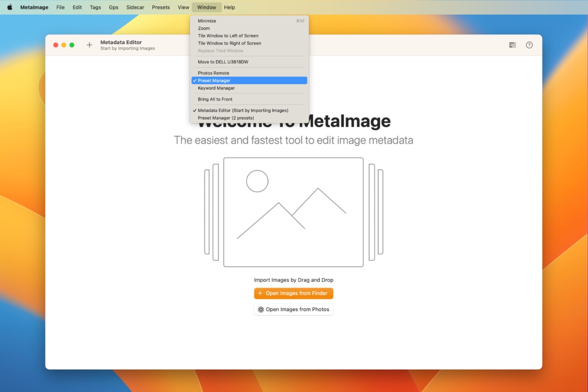588x392 pixels.
Task: Minimize the Metadata Editor window with yellow button
Action: pos(64,45)
